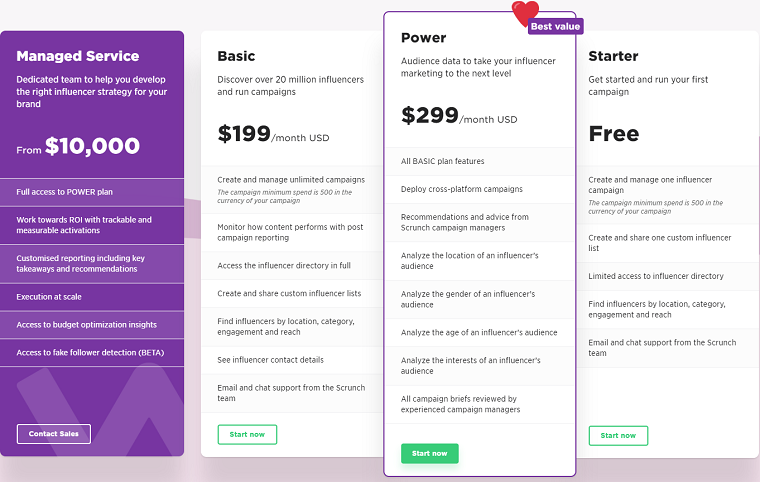Image resolution: width=760 pixels, height=482 pixels.
Task: Click Full access to POWER plan row
Action: (92, 192)
